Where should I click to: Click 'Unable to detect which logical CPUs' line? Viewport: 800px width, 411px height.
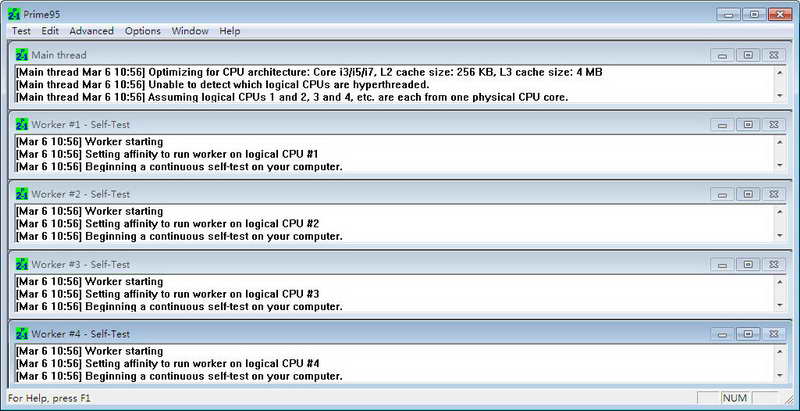click(222, 85)
